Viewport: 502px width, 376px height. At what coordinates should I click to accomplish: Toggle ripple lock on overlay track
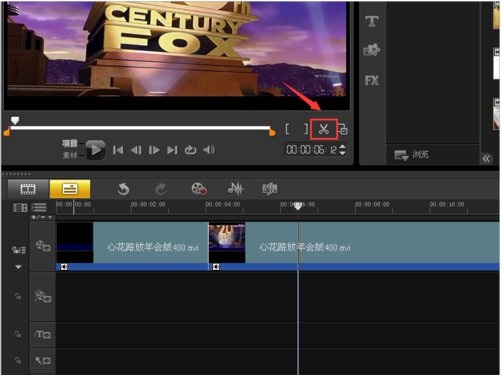(18, 296)
